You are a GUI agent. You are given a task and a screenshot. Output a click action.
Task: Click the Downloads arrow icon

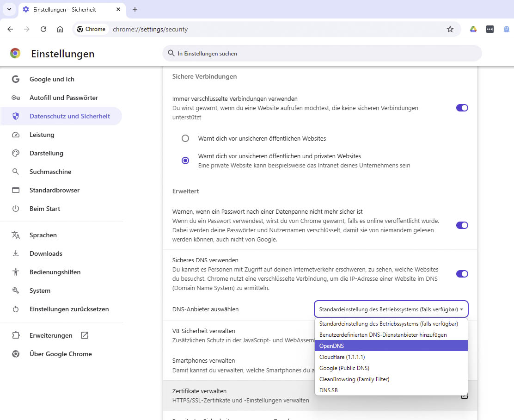(16, 253)
